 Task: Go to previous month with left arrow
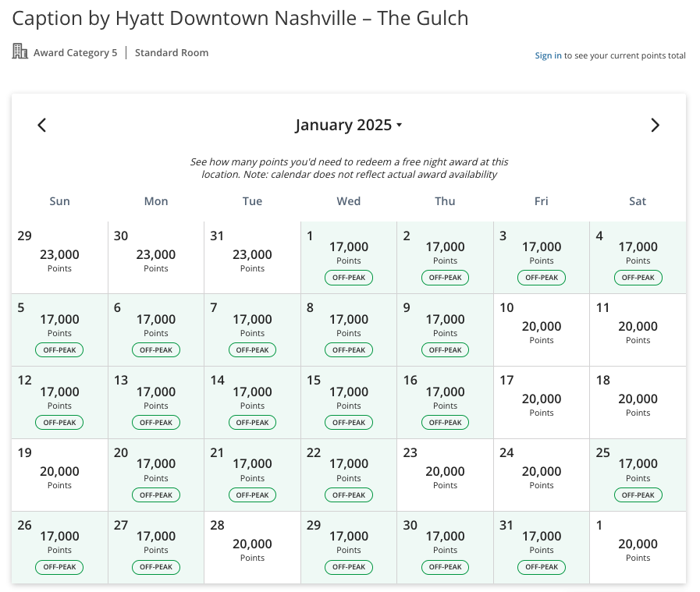tap(42, 126)
